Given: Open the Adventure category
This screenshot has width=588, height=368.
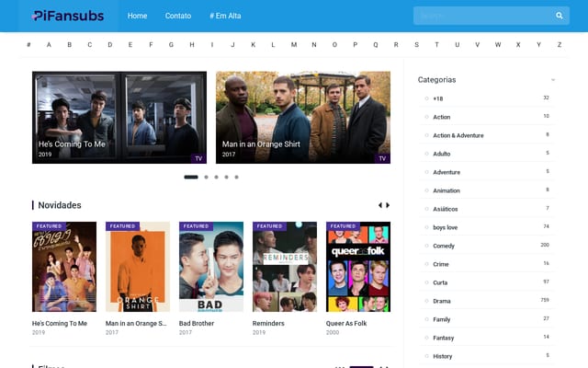Looking at the screenshot, I should click(x=447, y=172).
